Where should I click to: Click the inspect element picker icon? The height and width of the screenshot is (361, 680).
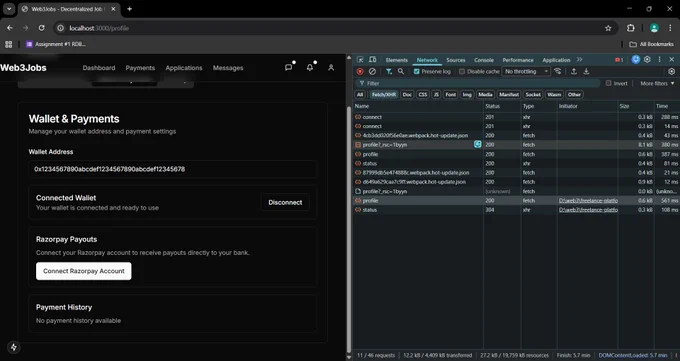(x=360, y=60)
